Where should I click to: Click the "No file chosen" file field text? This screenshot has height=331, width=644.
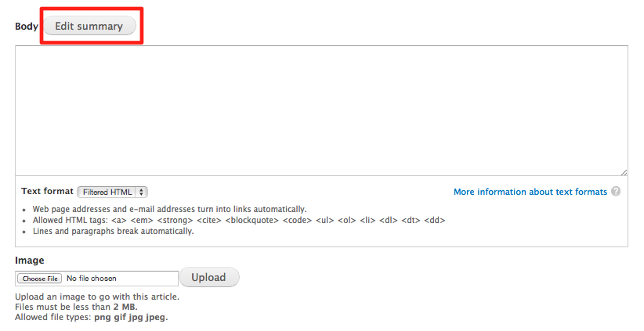pos(92,278)
